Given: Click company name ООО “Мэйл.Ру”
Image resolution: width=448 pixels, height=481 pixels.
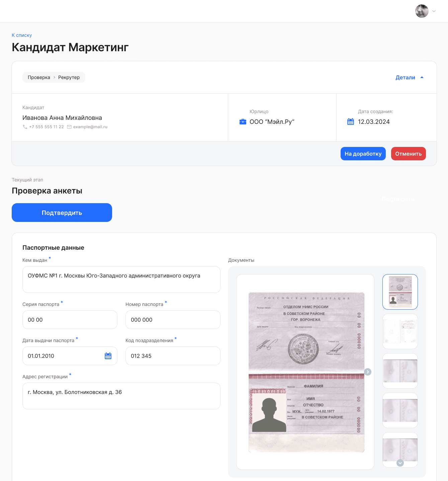Looking at the screenshot, I should (272, 122).
